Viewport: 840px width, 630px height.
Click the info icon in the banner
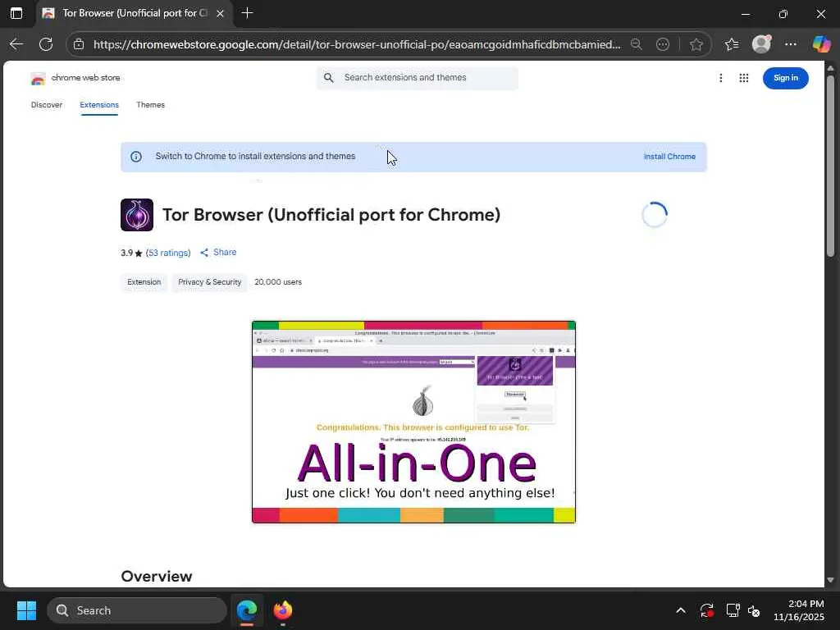coord(136,157)
